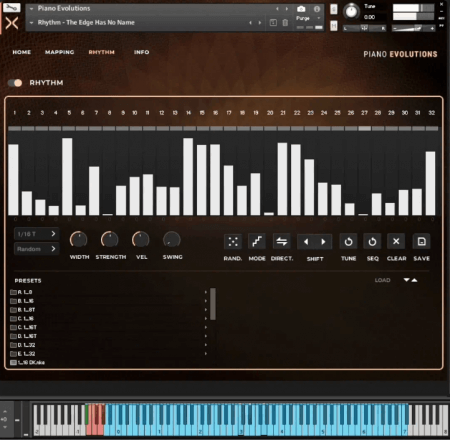The height and width of the screenshot is (440, 450).
Task: Open the instrument info icon
Action: (x=317, y=9)
